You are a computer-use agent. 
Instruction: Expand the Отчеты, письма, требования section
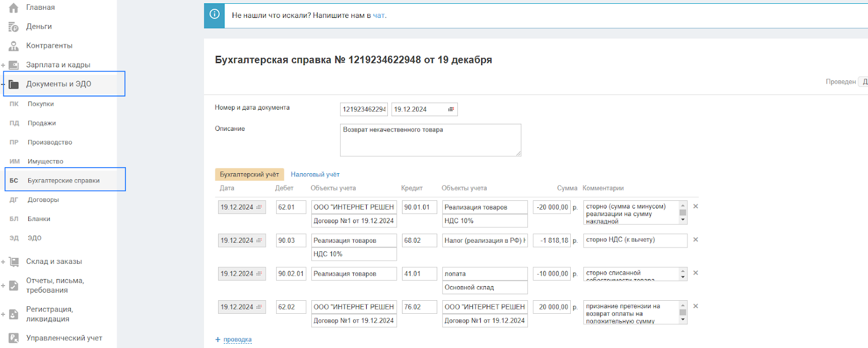[x=3, y=286]
